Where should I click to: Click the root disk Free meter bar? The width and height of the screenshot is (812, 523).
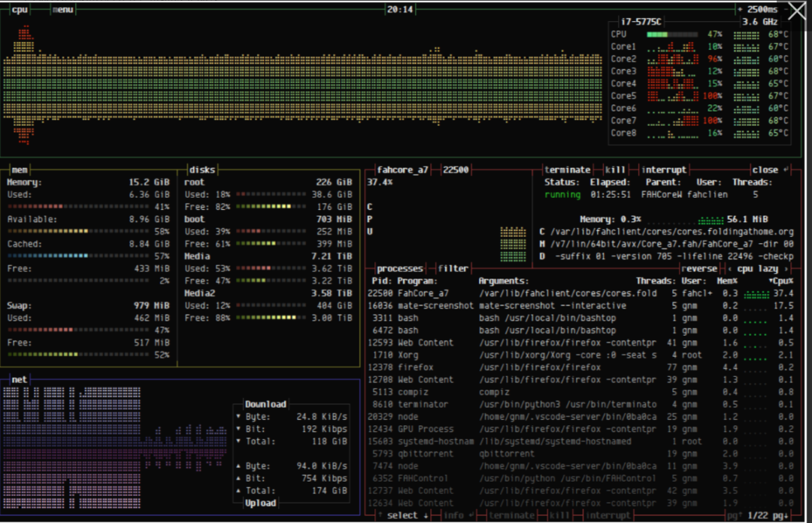click(x=271, y=207)
